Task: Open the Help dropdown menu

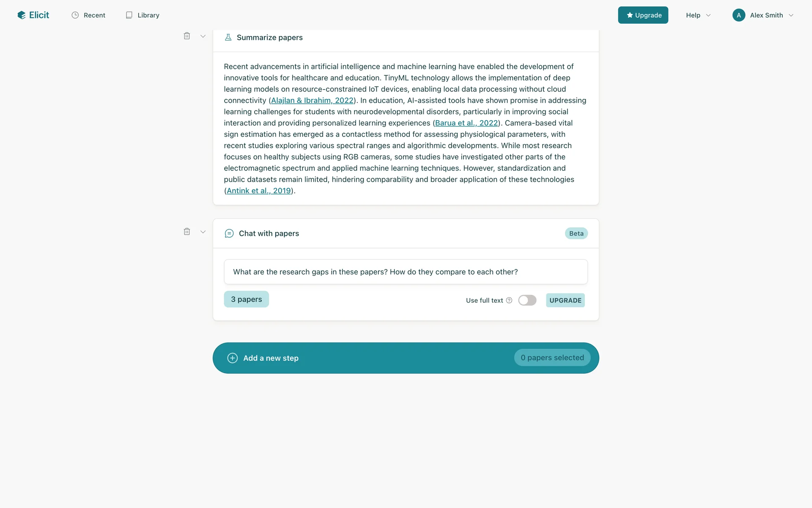Action: [x=698, y=15]
